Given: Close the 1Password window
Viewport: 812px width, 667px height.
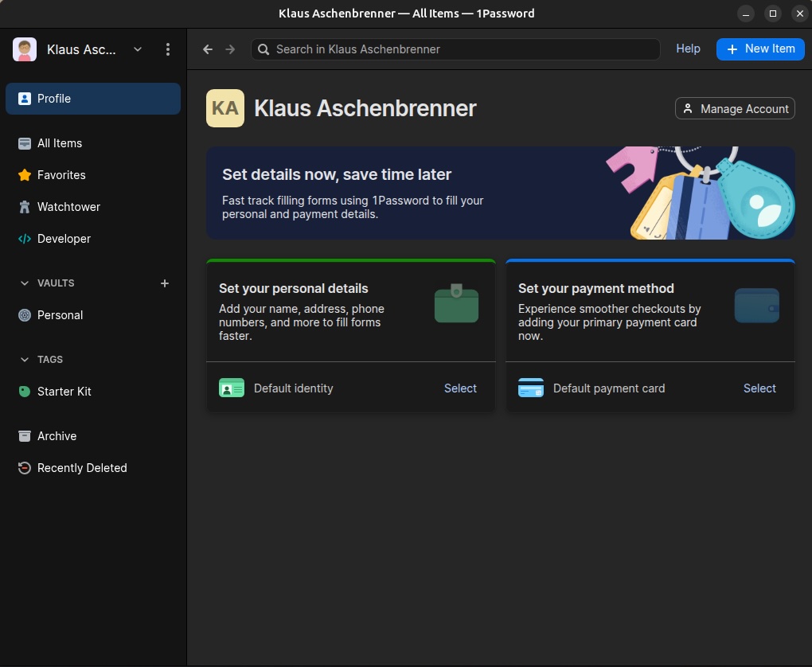Looking at the screenshot, I should pyautogui.click(x=799, y=14).
